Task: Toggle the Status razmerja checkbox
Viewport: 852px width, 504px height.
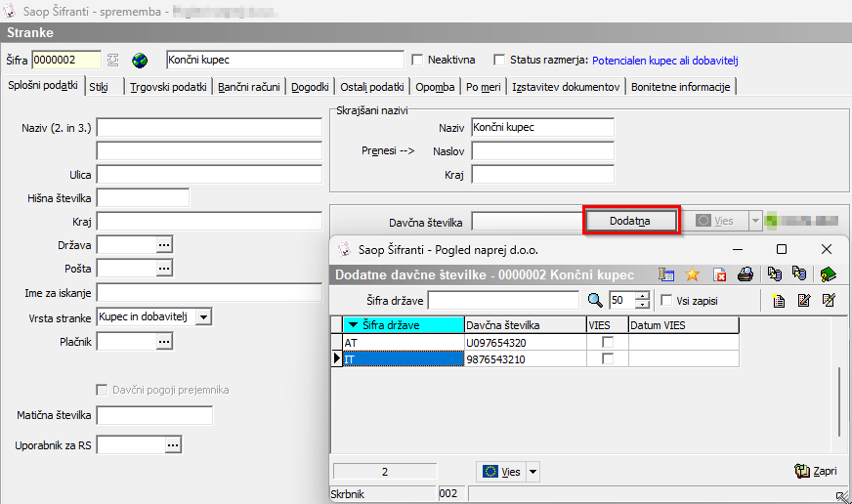Action: click(x=499, y=60)
